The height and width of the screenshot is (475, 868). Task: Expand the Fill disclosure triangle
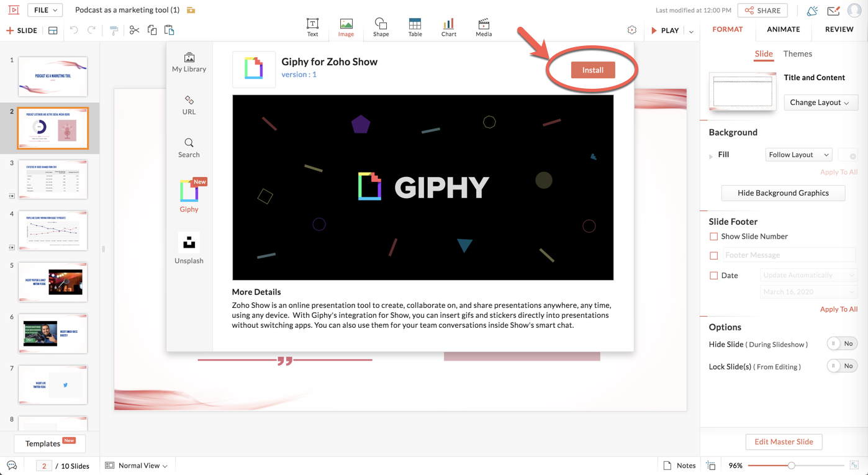(x=711, y=156)
